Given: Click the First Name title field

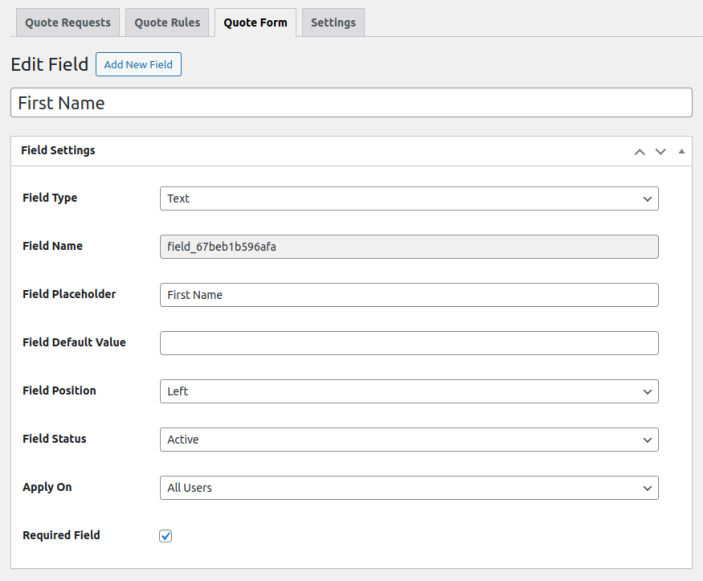Looking at the screenshot, I should tap(351, 103).
